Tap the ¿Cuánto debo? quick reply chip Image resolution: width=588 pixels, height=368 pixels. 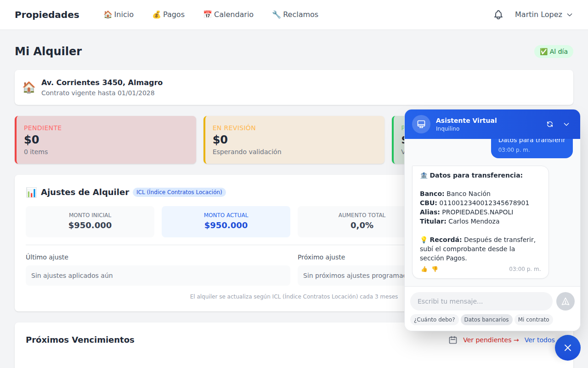tap(435, 319)
